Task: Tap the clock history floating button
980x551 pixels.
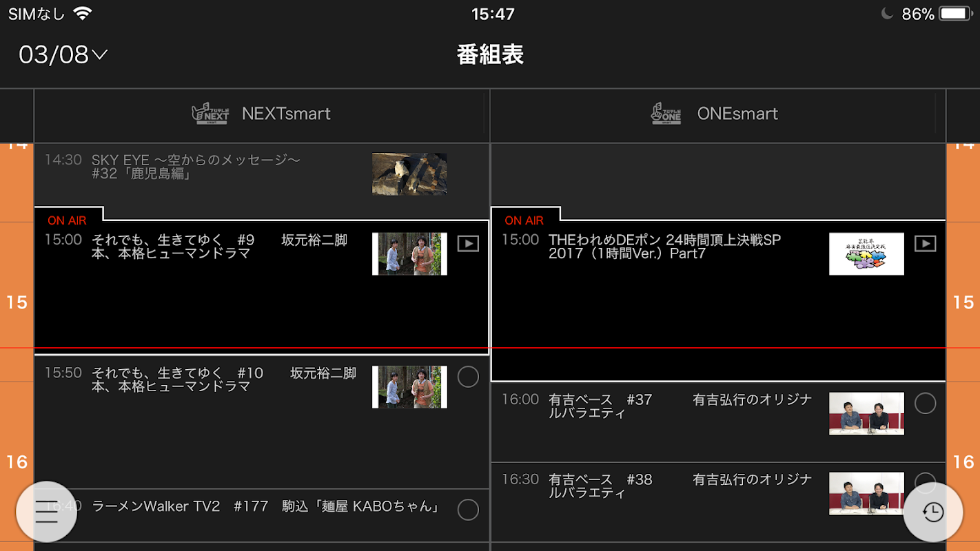Action: [933, 512]
